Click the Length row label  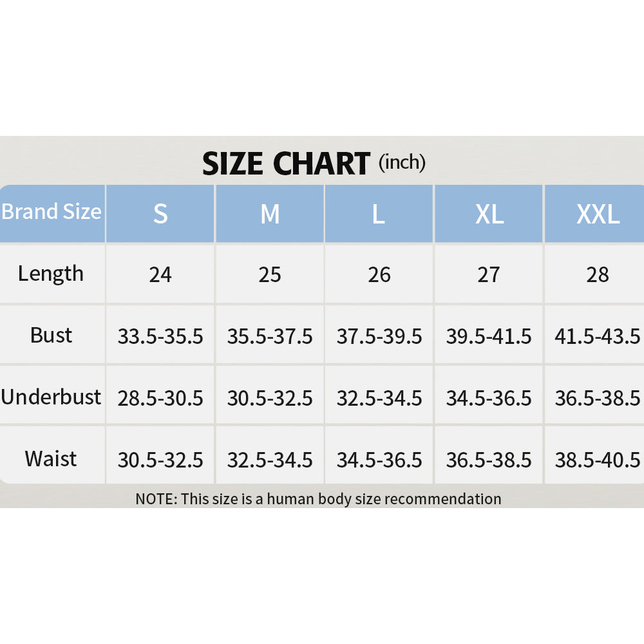click(51, 274)
